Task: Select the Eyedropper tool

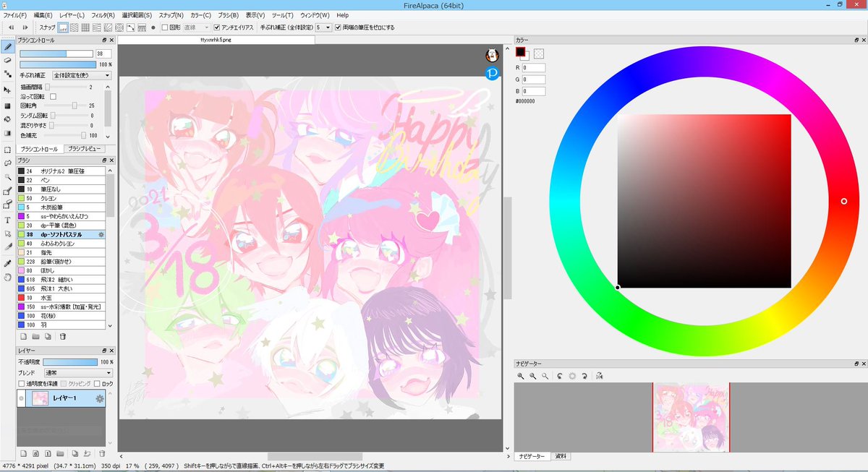Action: [7, 263]
